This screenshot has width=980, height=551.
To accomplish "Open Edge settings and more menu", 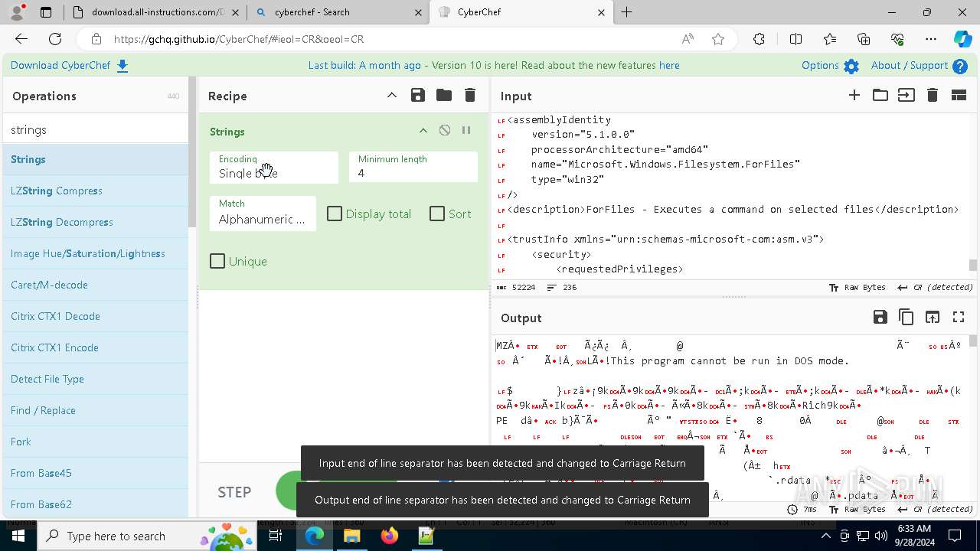I will pos(931,39).
